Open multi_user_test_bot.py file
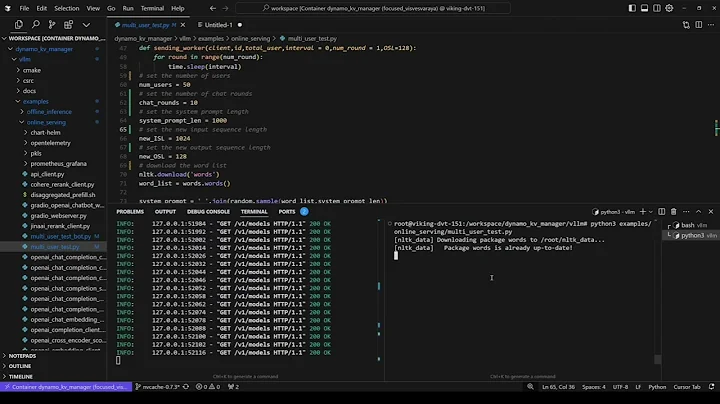Image resolution: width=720 pixels, height=404 pixels. tap(61, 236)
